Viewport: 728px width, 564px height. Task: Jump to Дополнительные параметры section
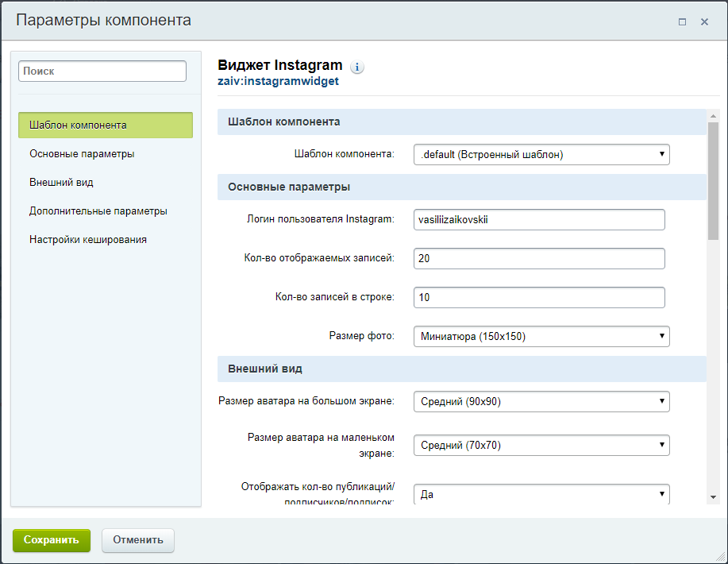[98, 211]
